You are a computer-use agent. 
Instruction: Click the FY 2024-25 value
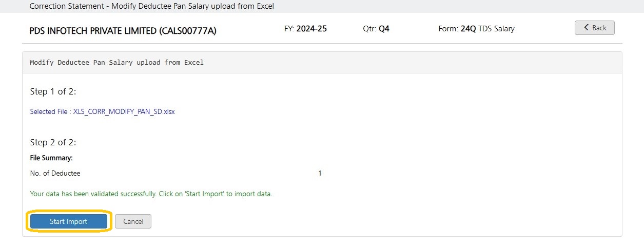click(x=311, y=29)
